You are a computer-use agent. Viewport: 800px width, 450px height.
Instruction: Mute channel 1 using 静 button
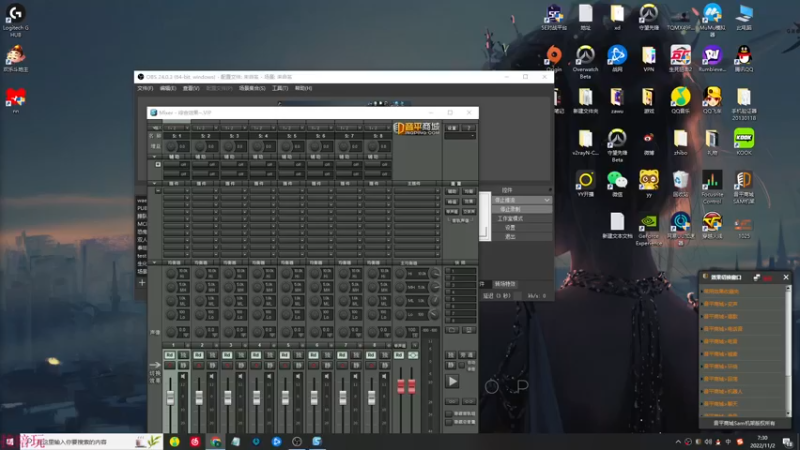[x=183, y=365]
